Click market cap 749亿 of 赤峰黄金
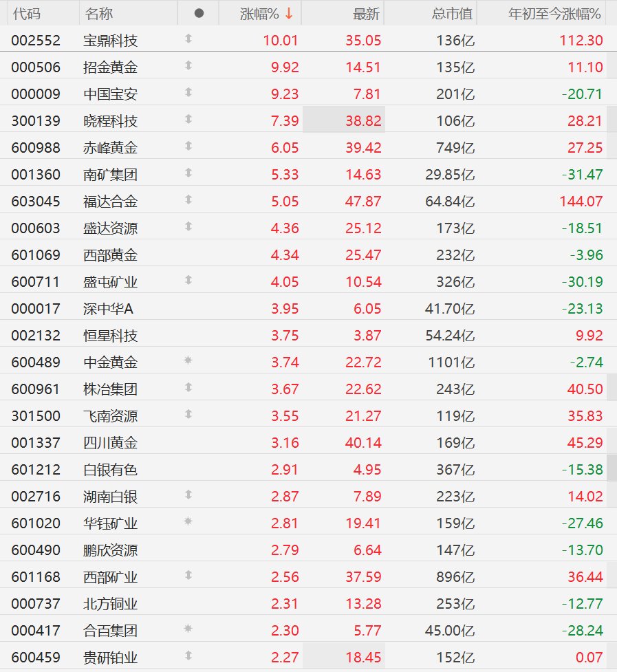 [455, 148]
